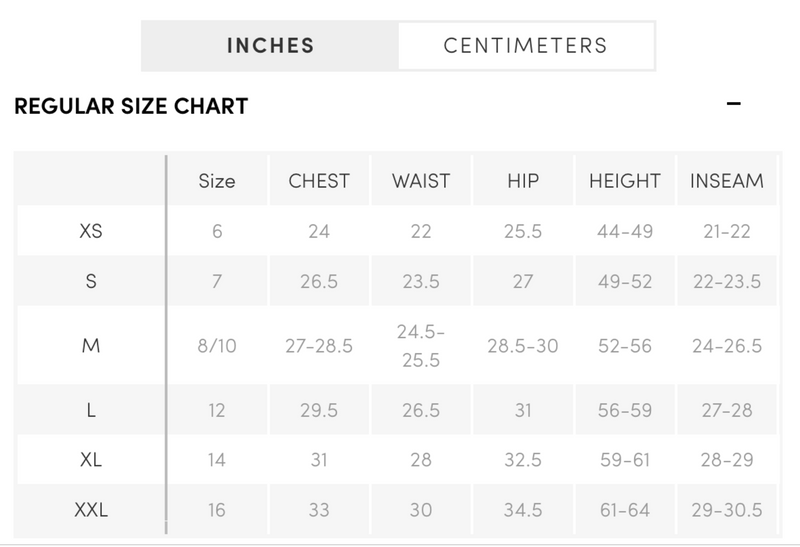Click the L row label

(x=91, y=410)
